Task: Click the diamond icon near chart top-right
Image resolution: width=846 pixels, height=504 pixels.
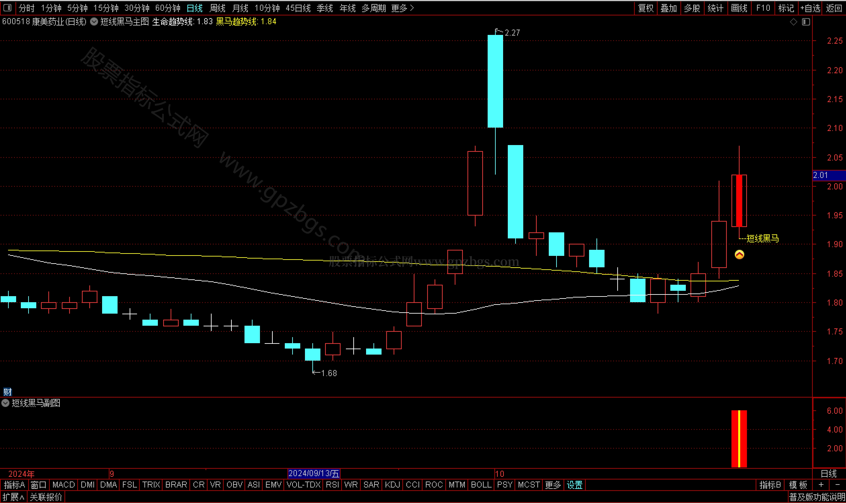Action: coord(793,22)
